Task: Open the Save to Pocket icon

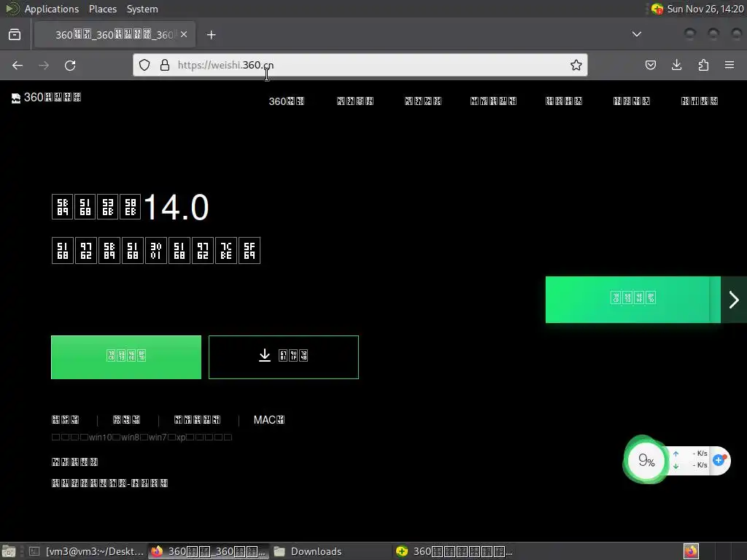Action: tap(650, 65)
